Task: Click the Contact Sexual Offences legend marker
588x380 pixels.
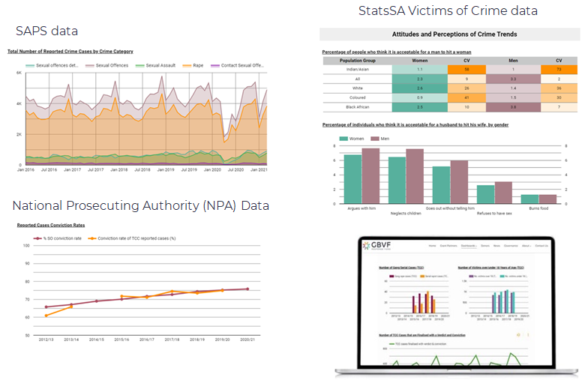Action: click(215, 66)
